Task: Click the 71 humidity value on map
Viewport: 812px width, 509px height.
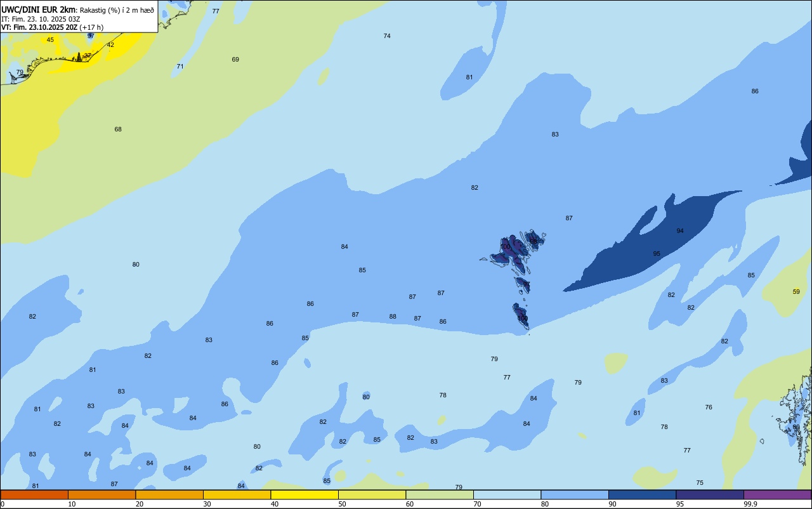Action: [180, 67]
